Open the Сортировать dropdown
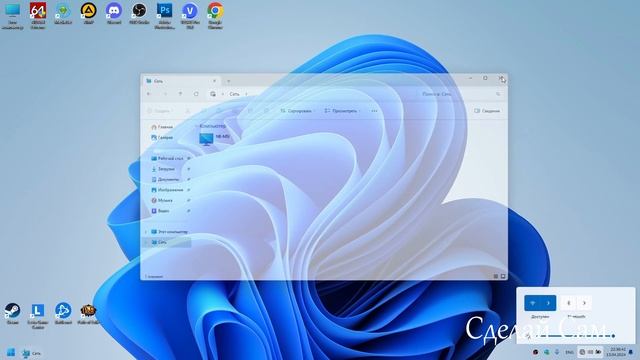Viewport: 640px width, 360px height. point(298,111)
